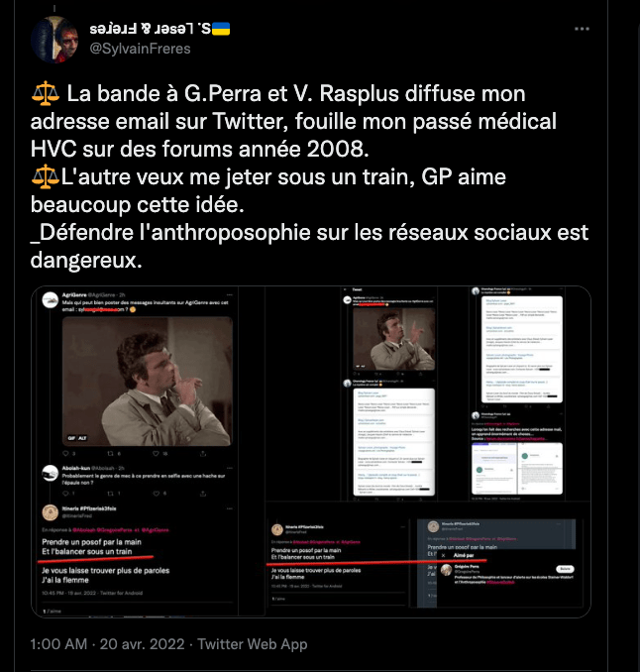Viewport: 640px width, 672px height.
Task: Click the Suivre button in the Aimé par popup
Action: pos(565,569)
